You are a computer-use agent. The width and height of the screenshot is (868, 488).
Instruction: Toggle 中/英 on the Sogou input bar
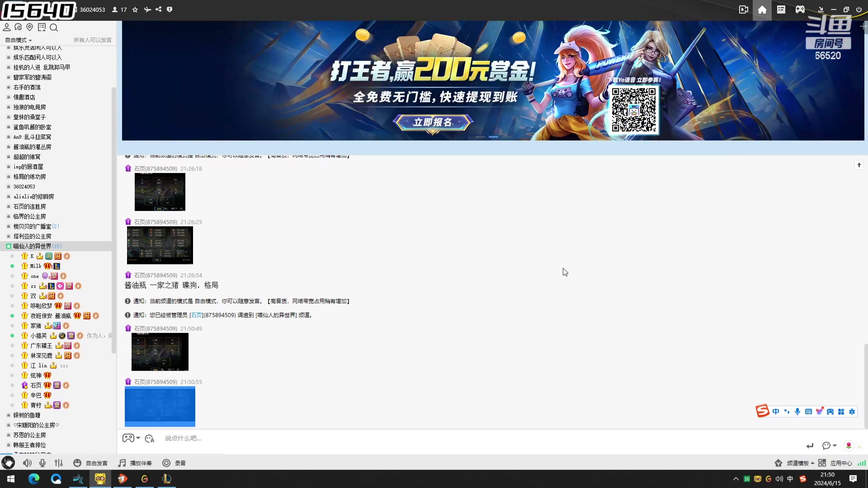point(776,412)
